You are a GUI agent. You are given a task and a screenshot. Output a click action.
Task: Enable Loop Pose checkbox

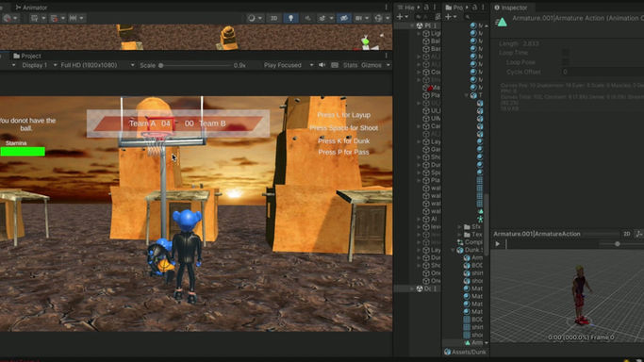coord(566,62)
